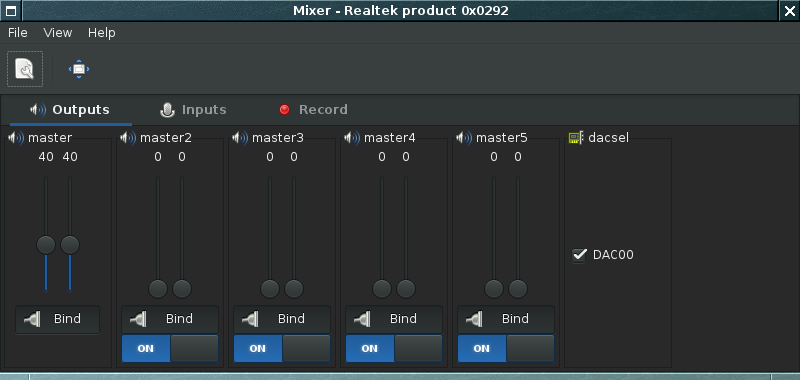The height and width of the screenshot is (380, 800).
Task: Turn off the master5 ON switch
Action: coord(506,348)
